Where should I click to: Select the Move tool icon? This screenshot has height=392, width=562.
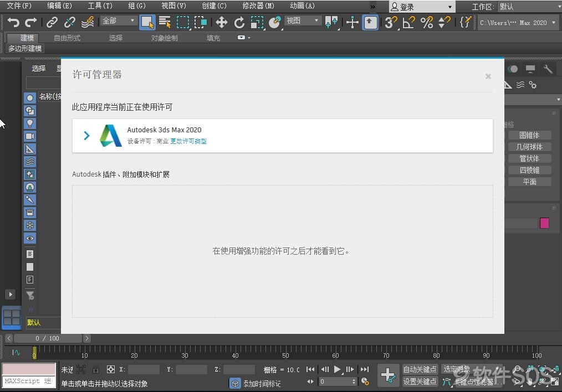tap(222, 22)
